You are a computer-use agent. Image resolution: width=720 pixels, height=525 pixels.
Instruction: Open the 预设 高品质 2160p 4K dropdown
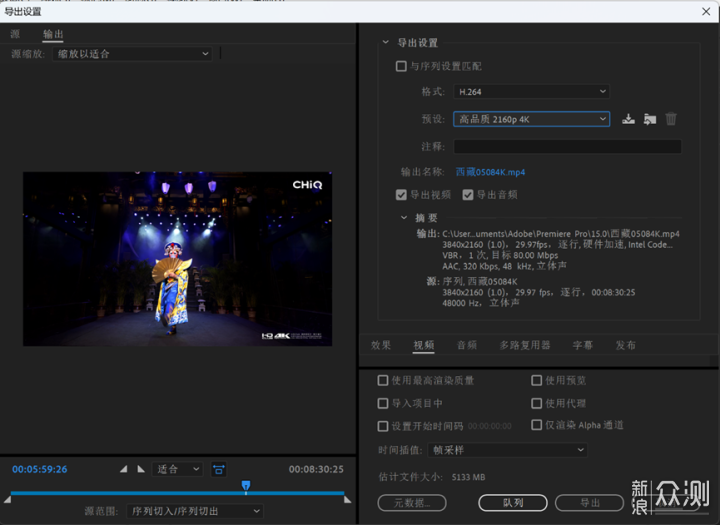point(531,119)
